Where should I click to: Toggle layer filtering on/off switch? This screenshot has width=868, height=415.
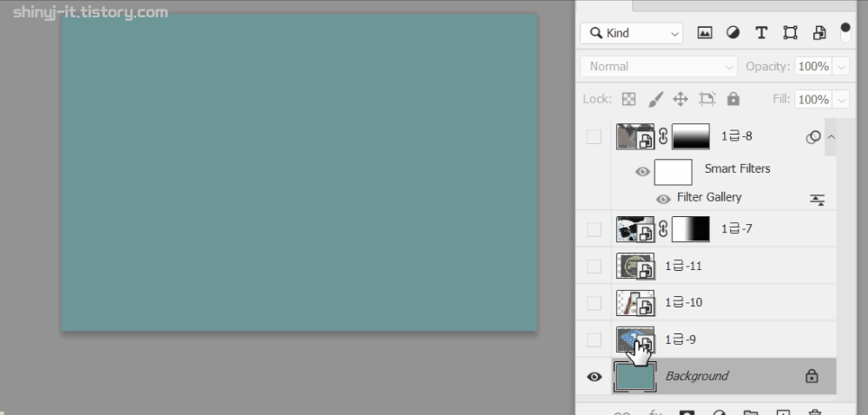pyautogui.click(x=845, y=33)
